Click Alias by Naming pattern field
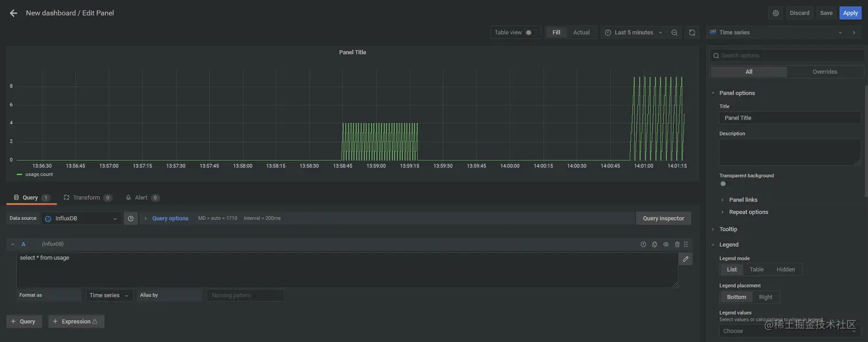 245,295
